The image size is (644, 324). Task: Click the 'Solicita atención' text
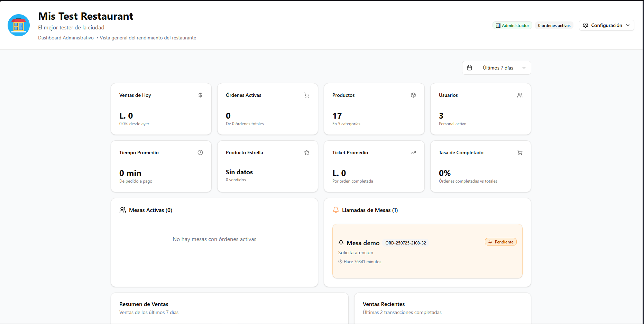click(356, 252)
